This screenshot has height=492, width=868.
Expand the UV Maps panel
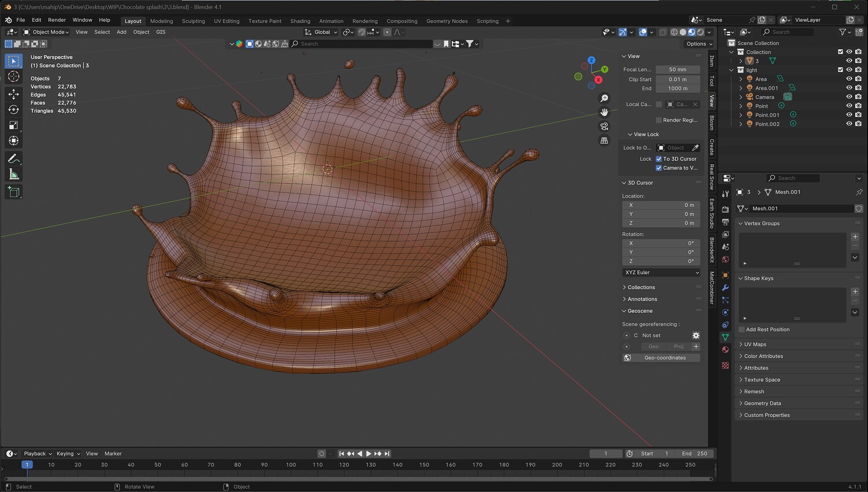[x=755, y=344]
